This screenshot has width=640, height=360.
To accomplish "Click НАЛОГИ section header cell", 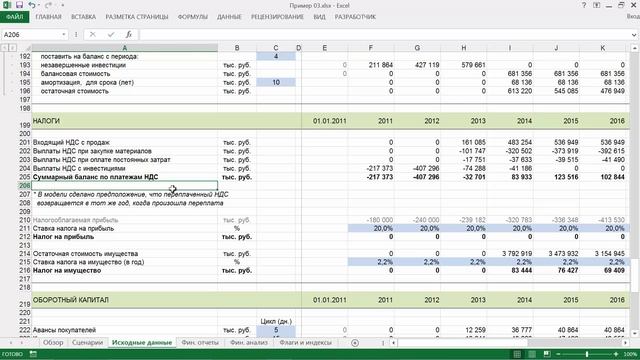I will point(124,121).
